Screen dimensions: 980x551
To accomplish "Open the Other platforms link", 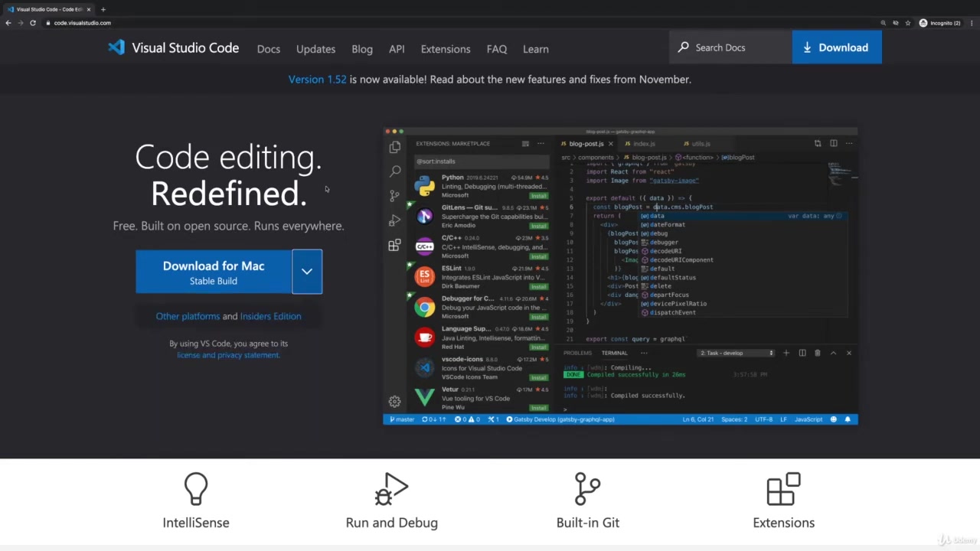I will (x=188, y=316).
